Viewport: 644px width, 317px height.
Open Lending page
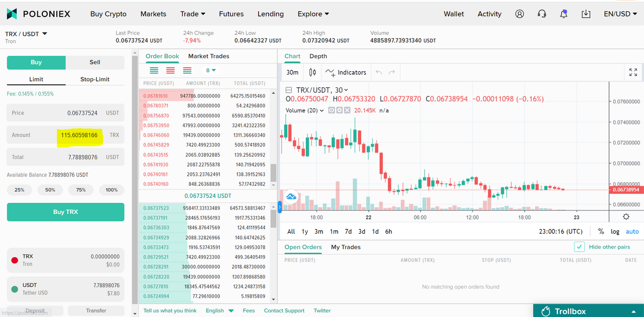pos(271,14)
